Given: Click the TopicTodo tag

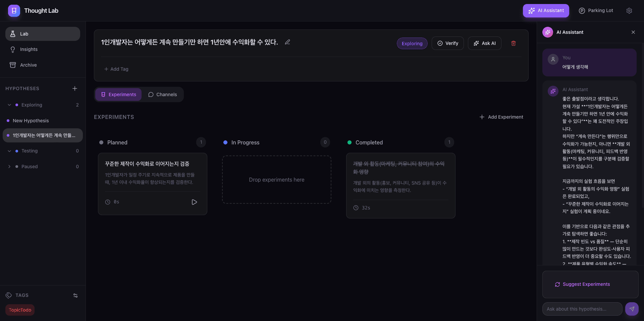Looking at the screenshot, I should tap(20, 310).
